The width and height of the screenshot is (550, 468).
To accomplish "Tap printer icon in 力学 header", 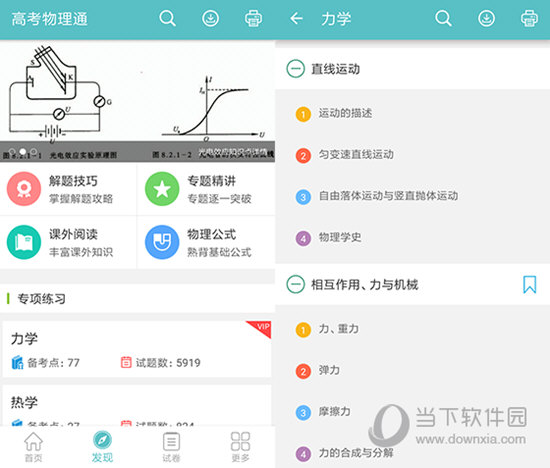I will 529,18.
